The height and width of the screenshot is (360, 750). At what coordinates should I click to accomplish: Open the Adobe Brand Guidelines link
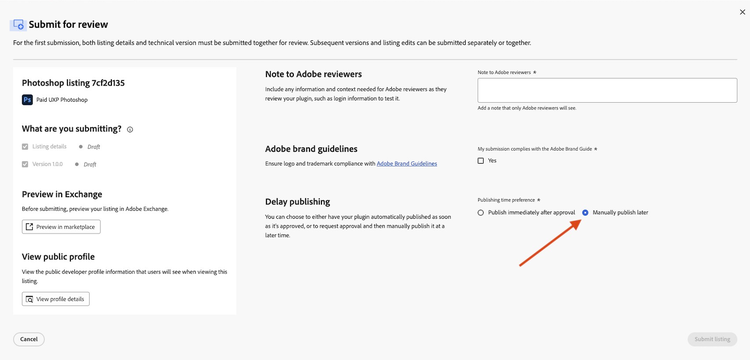407,164
